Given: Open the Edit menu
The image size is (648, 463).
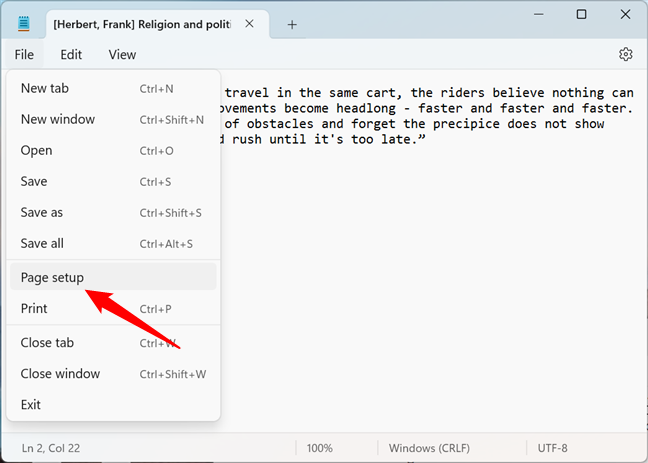Looking at the screenshot, I should (x=71, y=55).
